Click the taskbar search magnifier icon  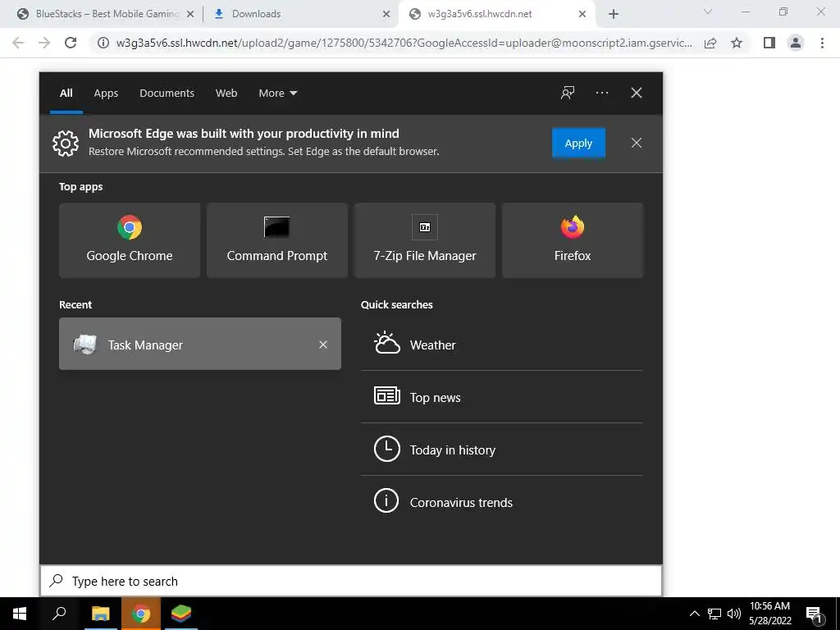(59, 614)
